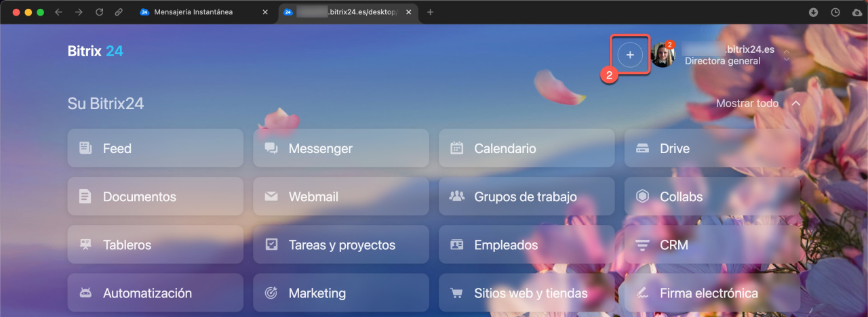Click the Documentos page icon
The image size is (868, 317).
85,197
